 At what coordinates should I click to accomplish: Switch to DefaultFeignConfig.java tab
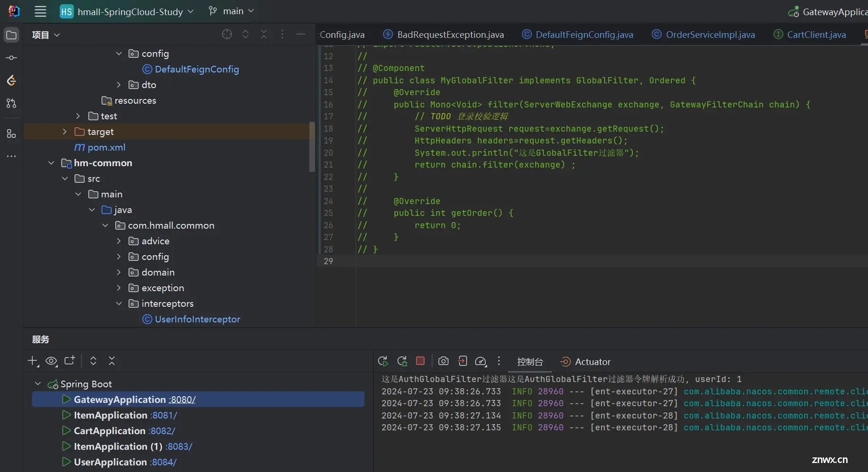pos(577,35)
